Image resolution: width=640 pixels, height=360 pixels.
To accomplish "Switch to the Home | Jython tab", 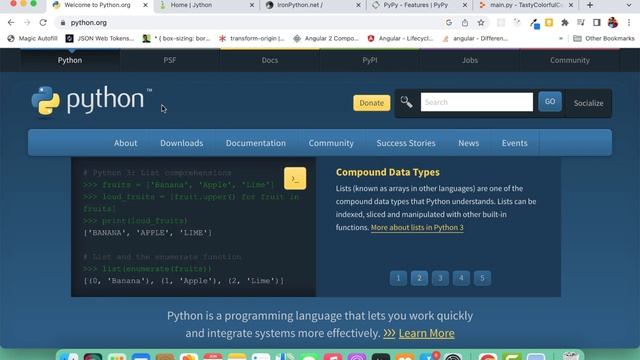I will (206, 5).
